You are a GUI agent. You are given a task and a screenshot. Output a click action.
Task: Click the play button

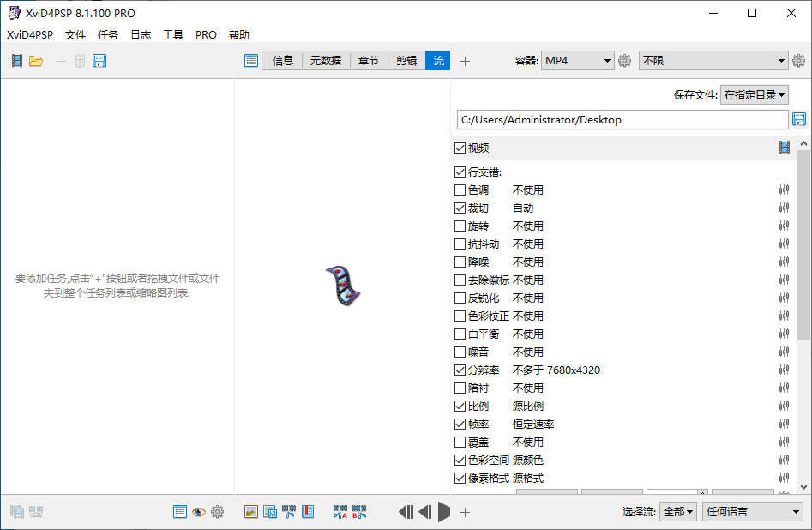tap(444, 512)
